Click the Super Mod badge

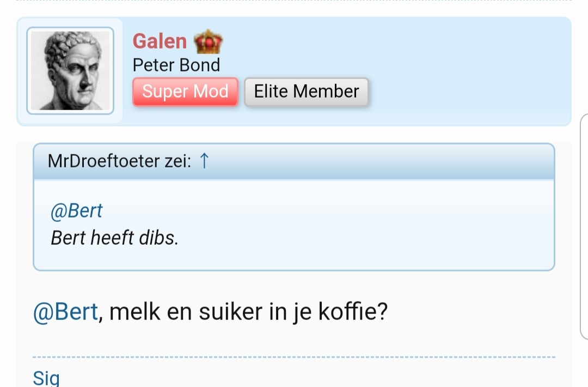pos(185,92)
